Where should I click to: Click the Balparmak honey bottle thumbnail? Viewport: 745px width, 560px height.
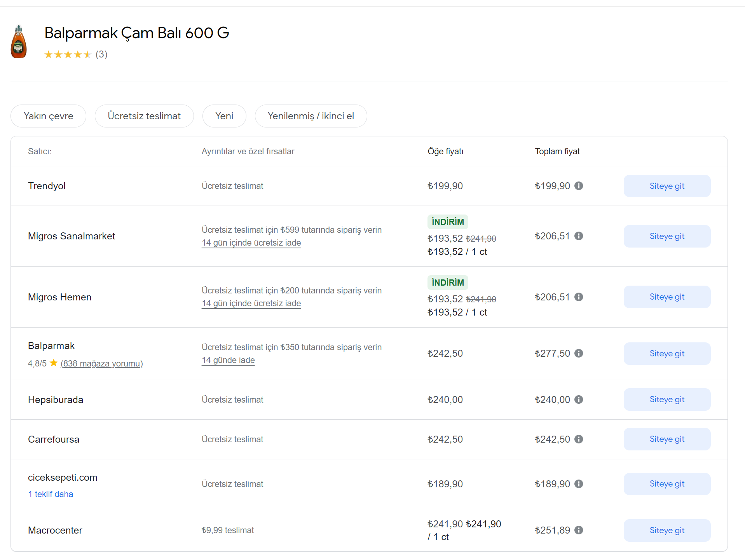tap(19, 42)
